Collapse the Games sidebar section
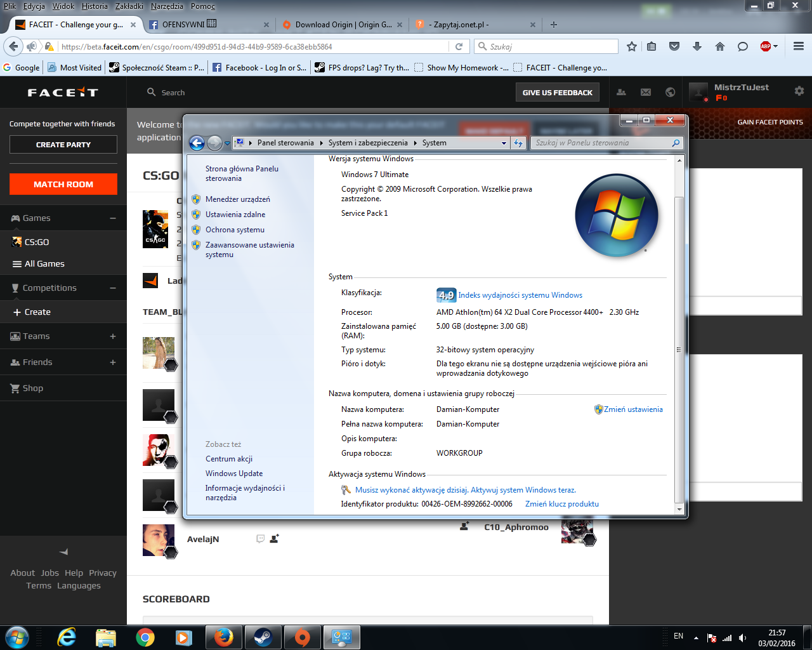The width and height of the screenshot is (812, 650). [113, 218]
